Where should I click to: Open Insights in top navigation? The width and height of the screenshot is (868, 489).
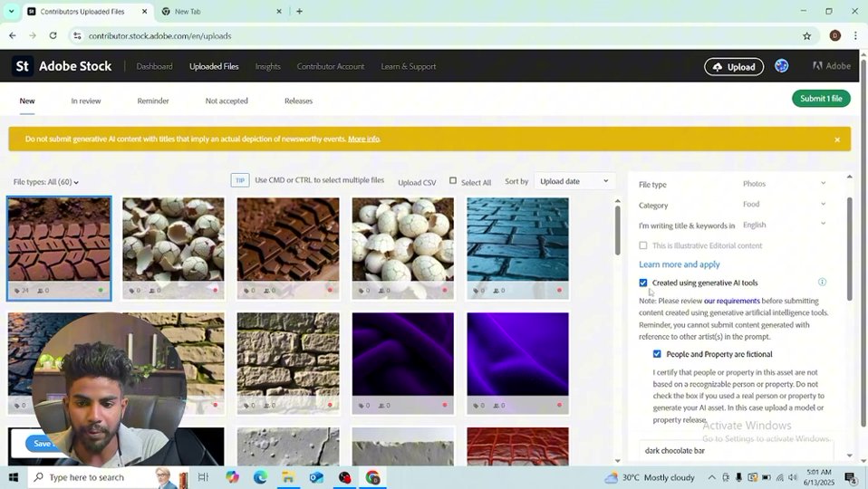coord(268,66)
